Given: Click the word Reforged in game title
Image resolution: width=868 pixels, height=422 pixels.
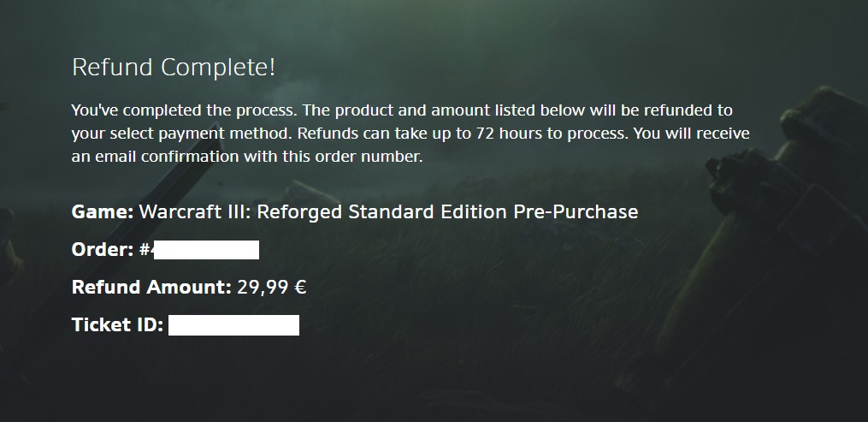Looking at the screenshot, I should [289, 211].
